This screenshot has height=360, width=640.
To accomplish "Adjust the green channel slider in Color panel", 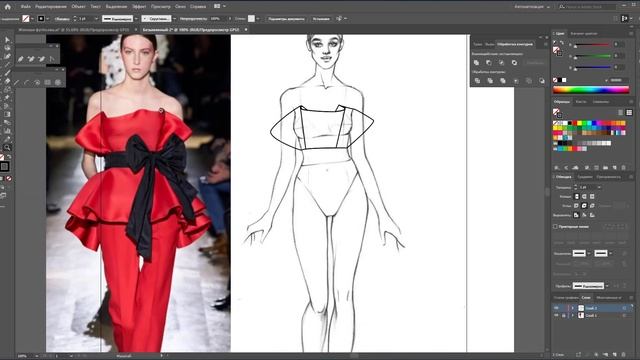I will [x=593, y=56].
